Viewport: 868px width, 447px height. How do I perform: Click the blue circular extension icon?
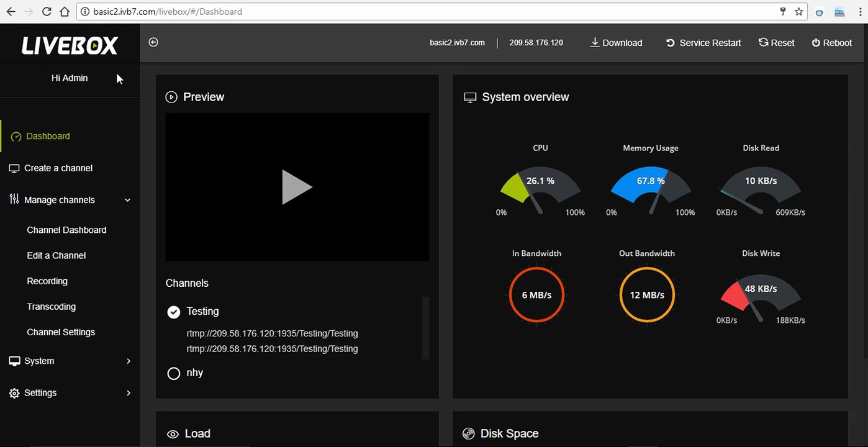tap(820, 12)
